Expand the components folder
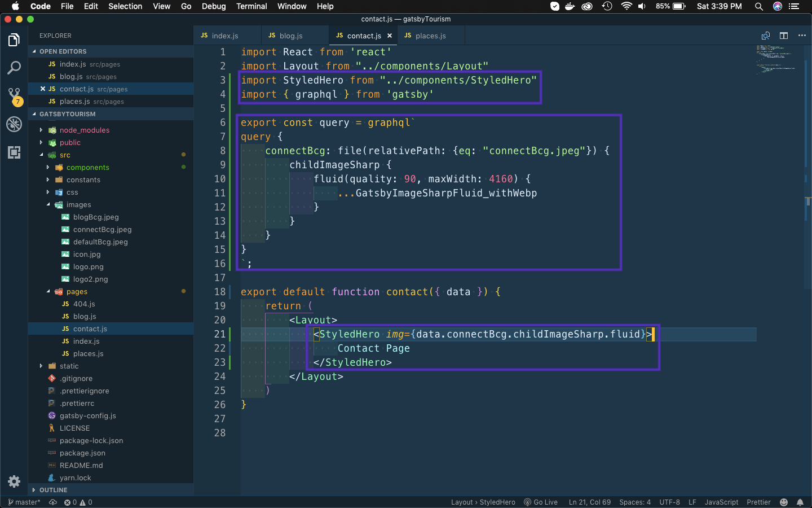 [x=87, y=168]
